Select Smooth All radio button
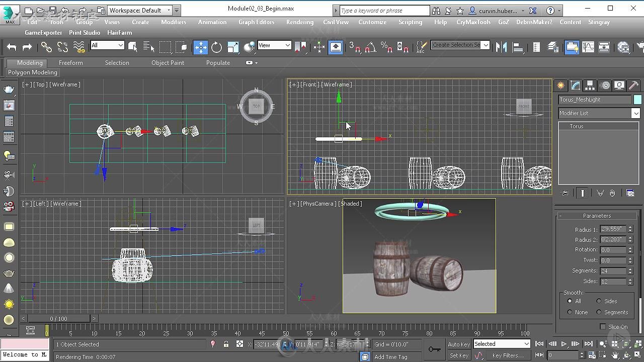 [570, 301]
